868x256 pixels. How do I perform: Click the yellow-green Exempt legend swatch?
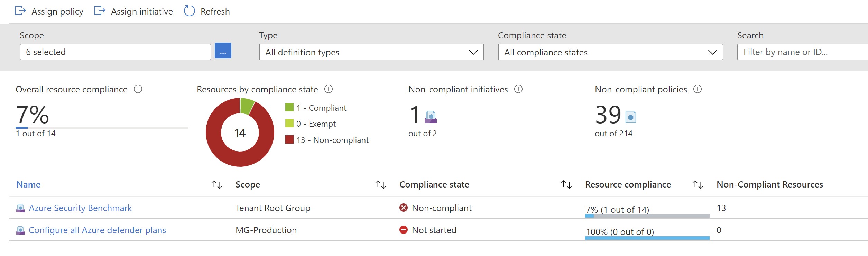[x=289, y=124]
